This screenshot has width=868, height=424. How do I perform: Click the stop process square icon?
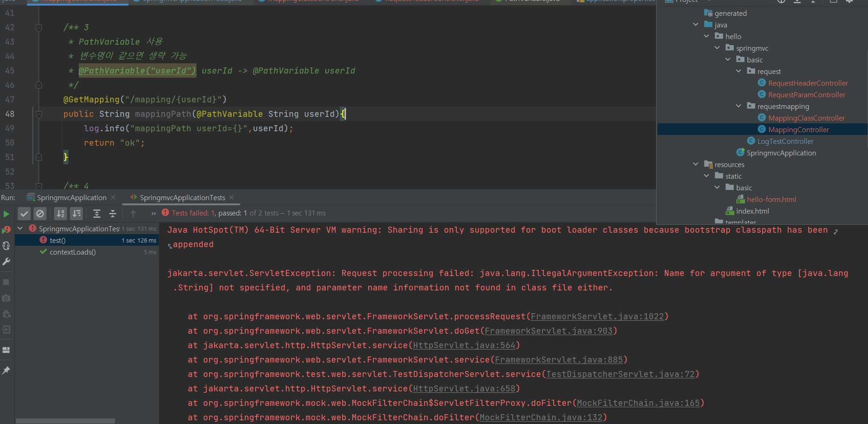point(6,282)
